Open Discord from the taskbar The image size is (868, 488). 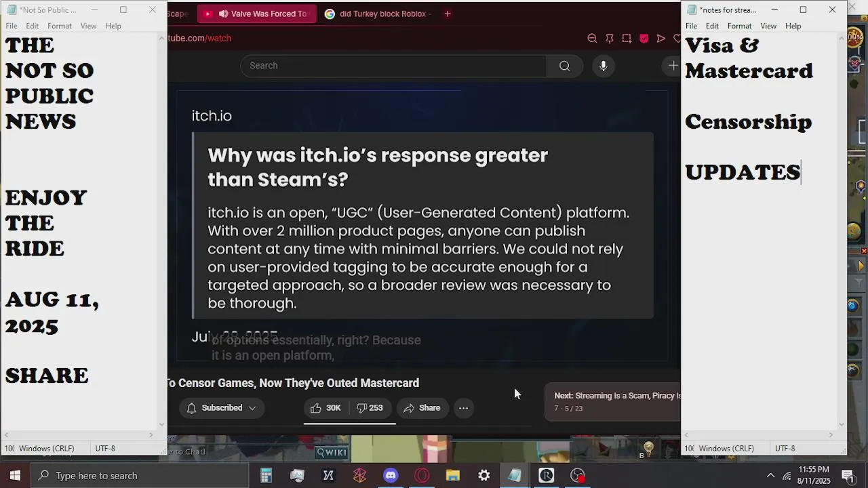391,476
